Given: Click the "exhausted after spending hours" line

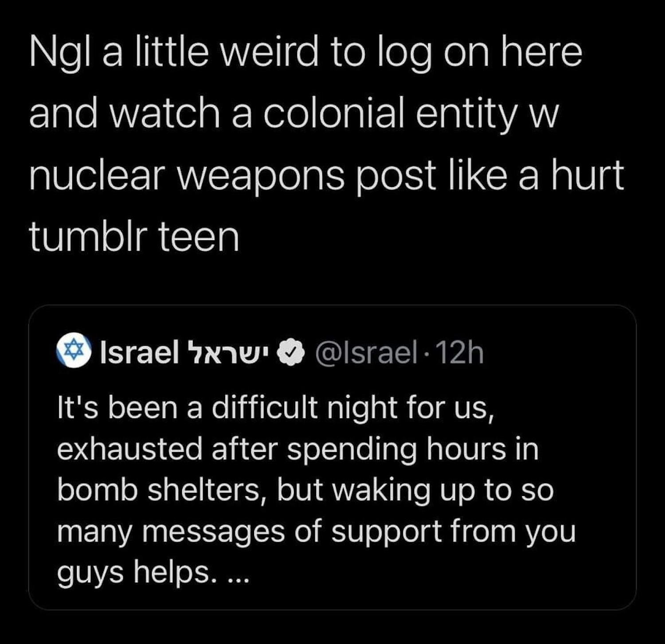Looking at the screenshot, I should (x=297, y=449).
